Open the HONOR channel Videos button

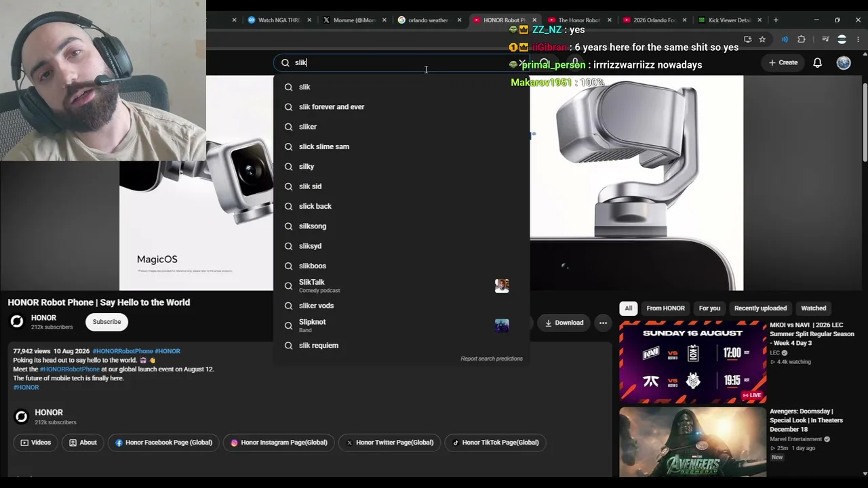[35, 443]
